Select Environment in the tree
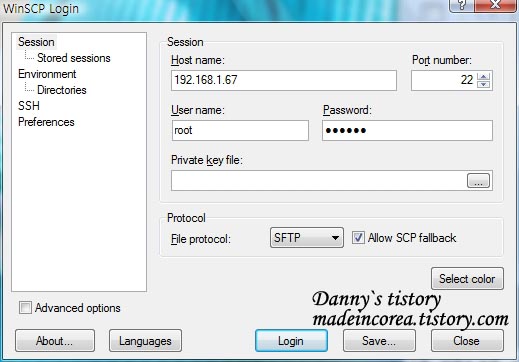Viewport: 519px width, 362px height. [x=47, y=74]
